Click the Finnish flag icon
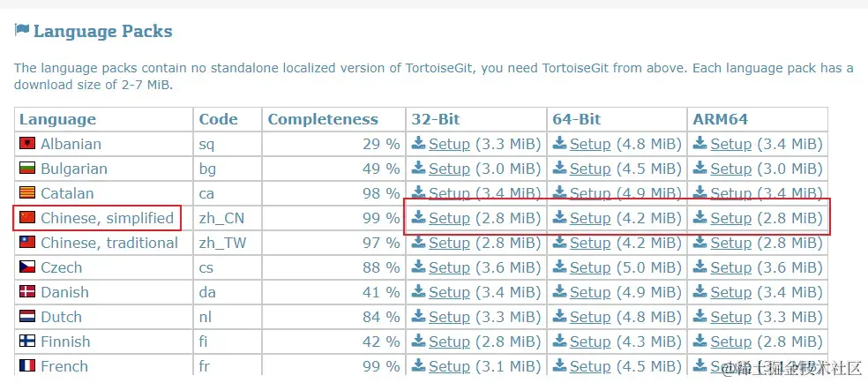This screenshot has width=868, height=383. (27, 342)
